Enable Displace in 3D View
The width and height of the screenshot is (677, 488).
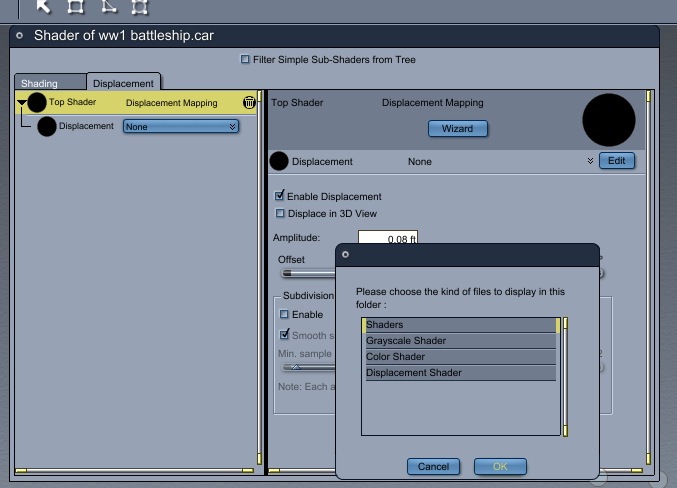(280, 213)
